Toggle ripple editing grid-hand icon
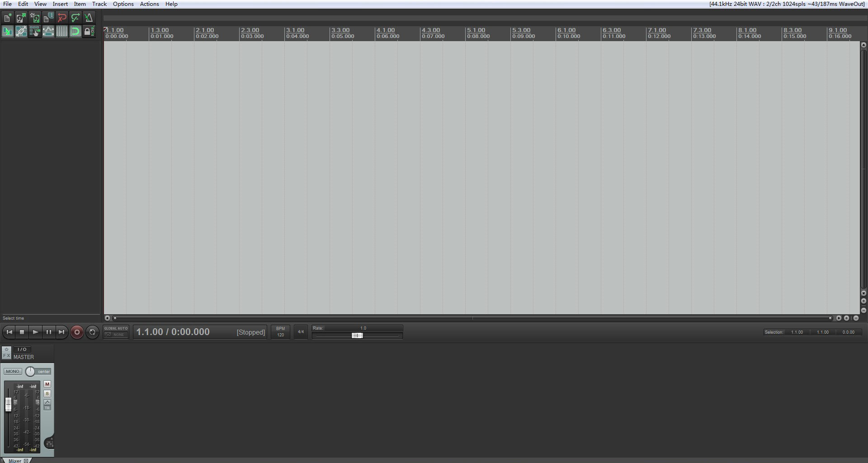Screen dimensions: 868x463 (35, 31)
